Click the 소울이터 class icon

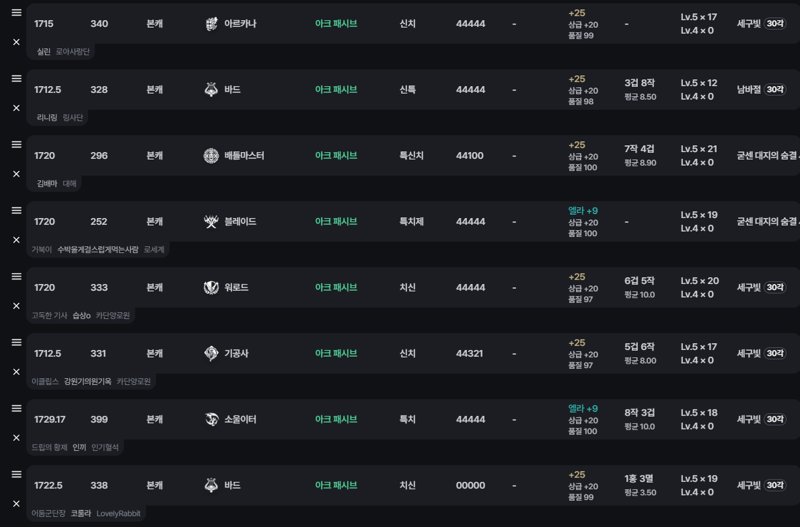[211, 419]
